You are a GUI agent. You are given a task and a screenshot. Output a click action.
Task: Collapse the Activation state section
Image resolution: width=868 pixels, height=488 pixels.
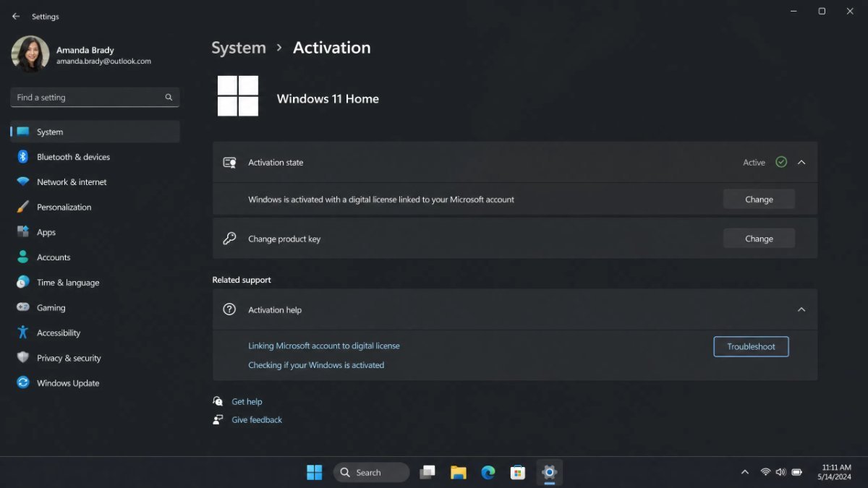click(801, 163)
